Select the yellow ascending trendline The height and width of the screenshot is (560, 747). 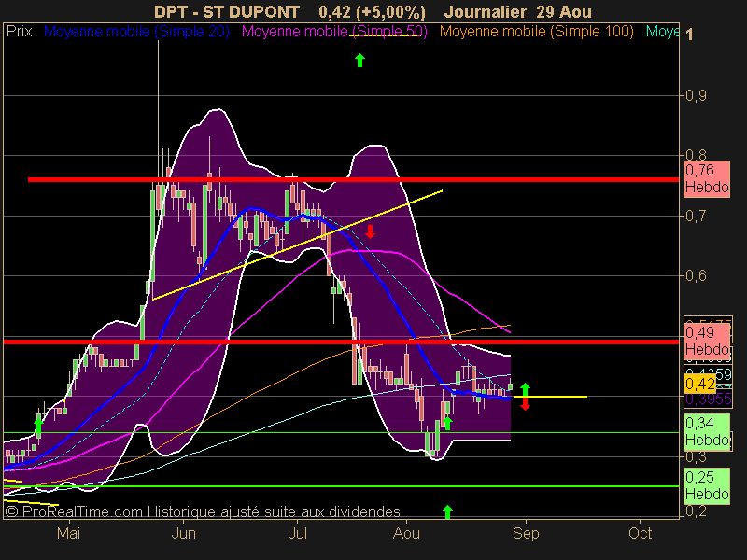click(x=297, y=245)
